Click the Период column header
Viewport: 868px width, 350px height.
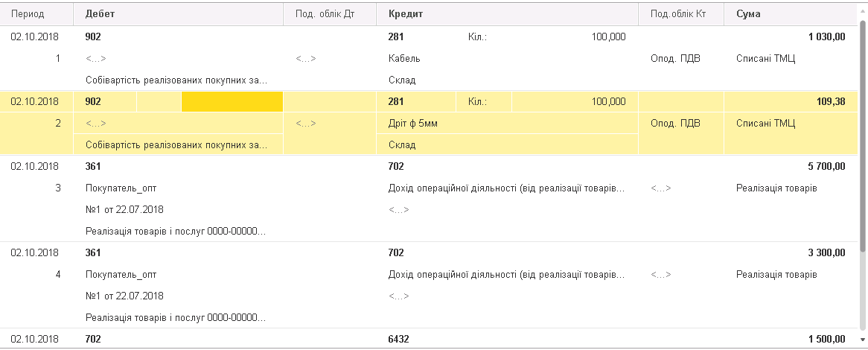click(x=28, y=14)
